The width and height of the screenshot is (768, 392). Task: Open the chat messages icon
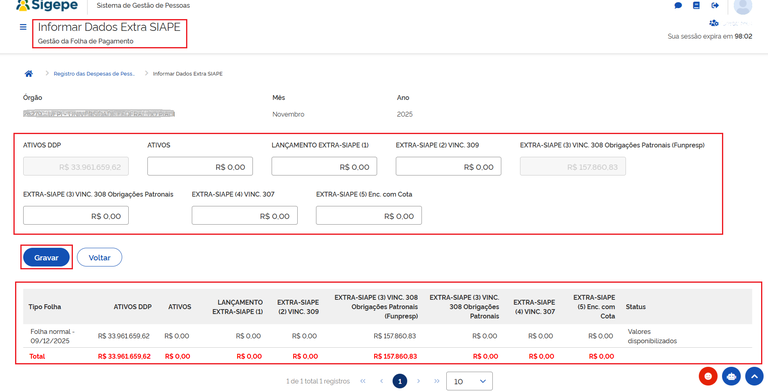(x=678, y=5)
